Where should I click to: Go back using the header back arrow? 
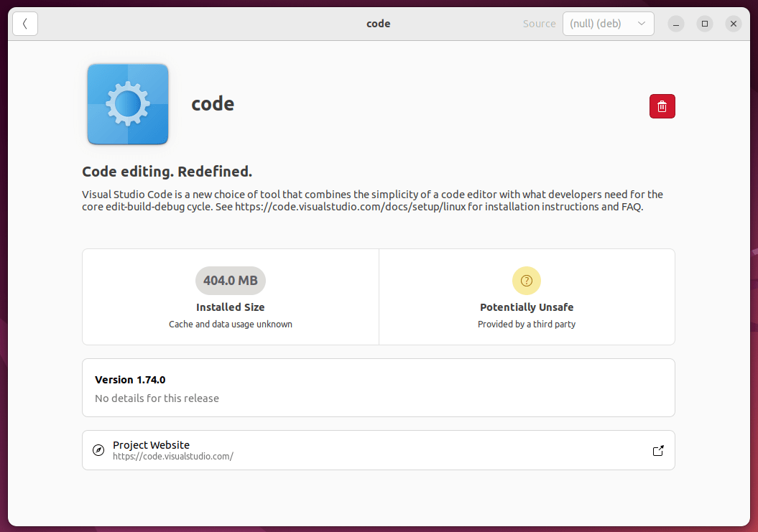[25, 24]
